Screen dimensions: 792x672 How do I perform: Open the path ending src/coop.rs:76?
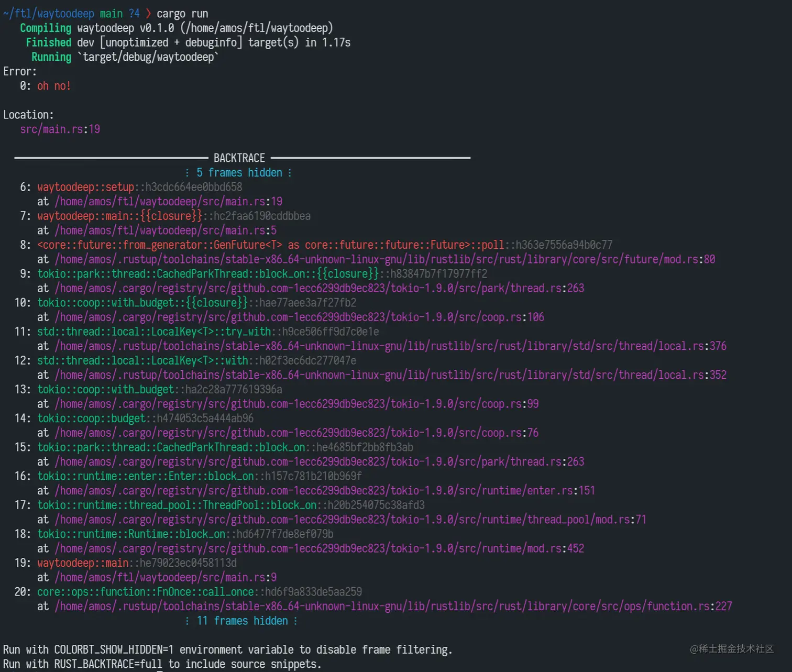tap(296, 433)
